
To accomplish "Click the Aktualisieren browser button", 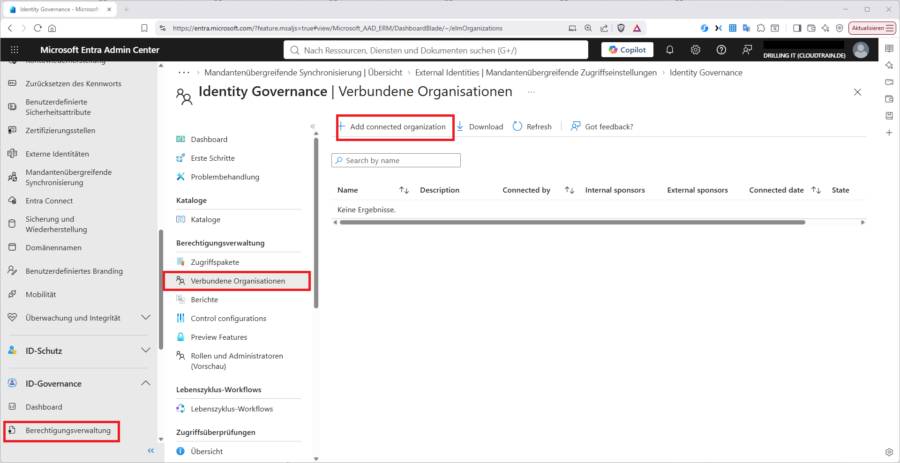I will 872,28.
